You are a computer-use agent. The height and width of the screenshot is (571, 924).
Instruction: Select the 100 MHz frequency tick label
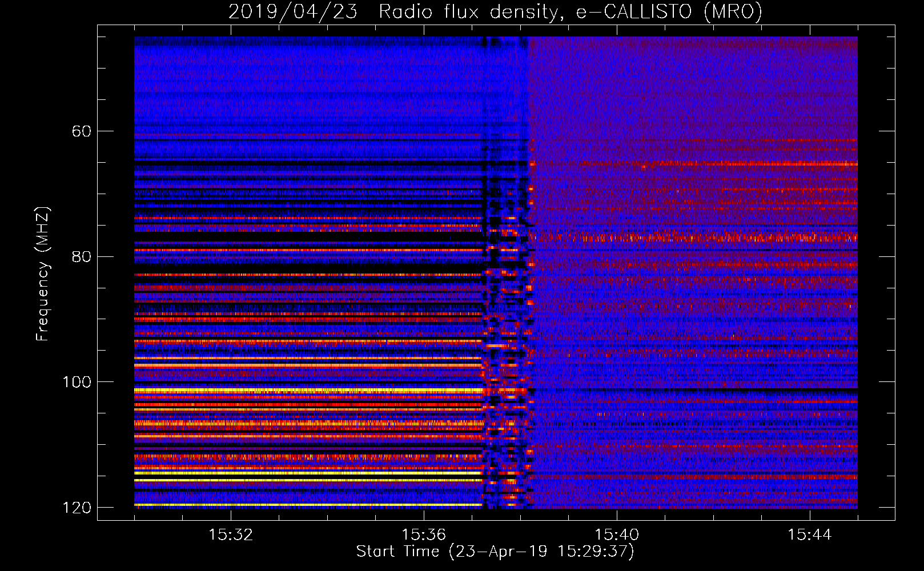tap(77, 382)
